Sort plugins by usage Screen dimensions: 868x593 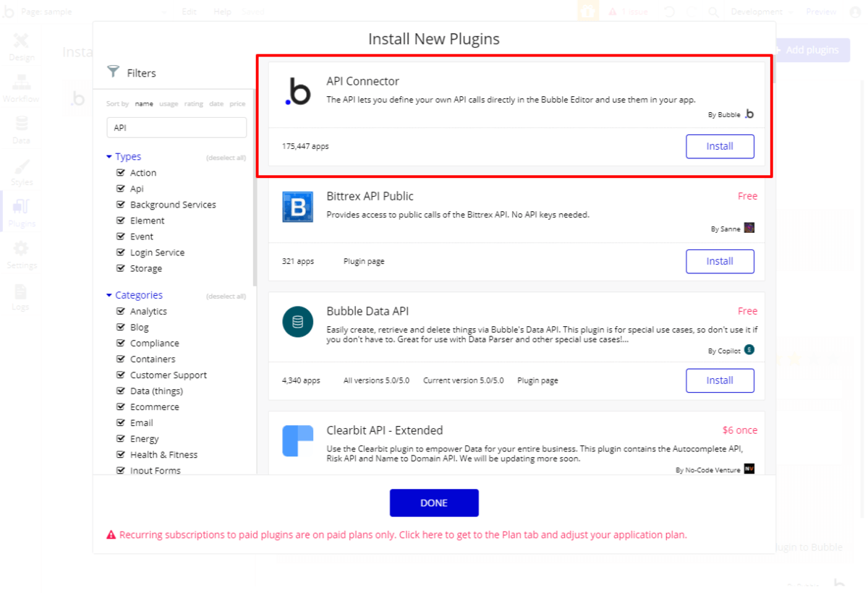coord(169,104)
